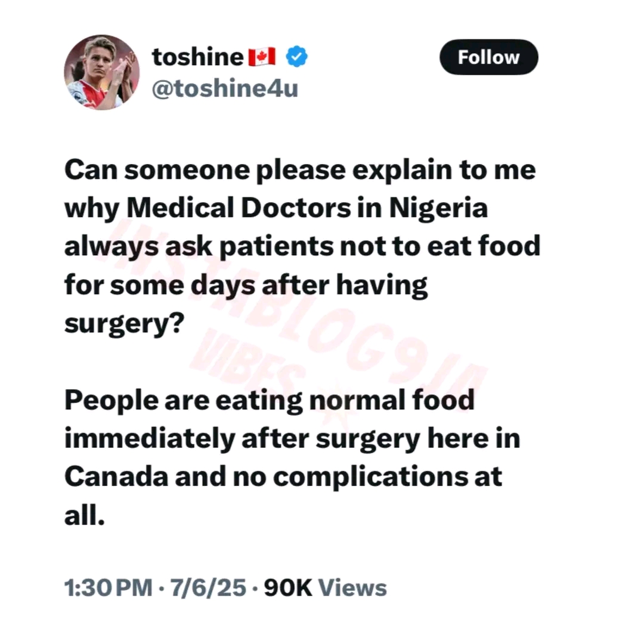Open the toshine display name link
The height and width of the screenshot is (644, 644).
click(x=198, y=57)
